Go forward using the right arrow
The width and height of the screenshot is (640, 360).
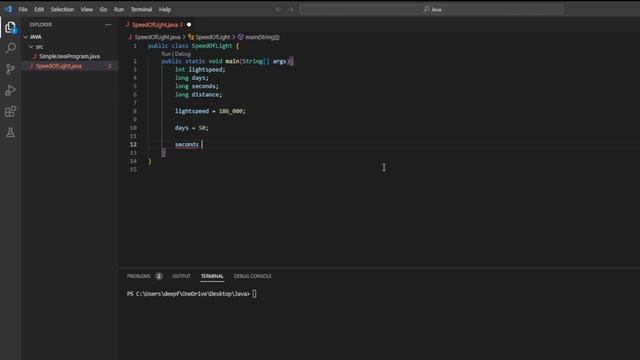click(x=291, y=9)
